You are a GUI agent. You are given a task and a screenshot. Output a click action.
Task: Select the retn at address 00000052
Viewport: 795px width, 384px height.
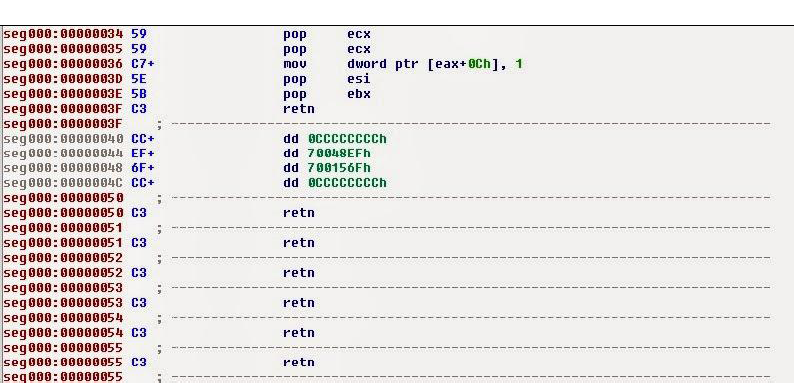click(299, 273)
